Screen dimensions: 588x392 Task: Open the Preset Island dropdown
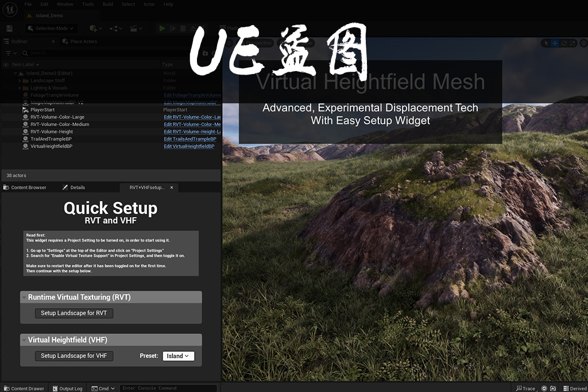(x=178, y=356)
